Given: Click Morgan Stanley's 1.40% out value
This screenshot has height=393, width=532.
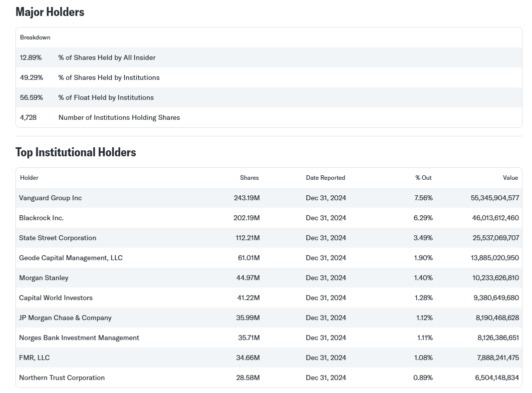Looking at the screenshot, I should click(x=423, y=278).
